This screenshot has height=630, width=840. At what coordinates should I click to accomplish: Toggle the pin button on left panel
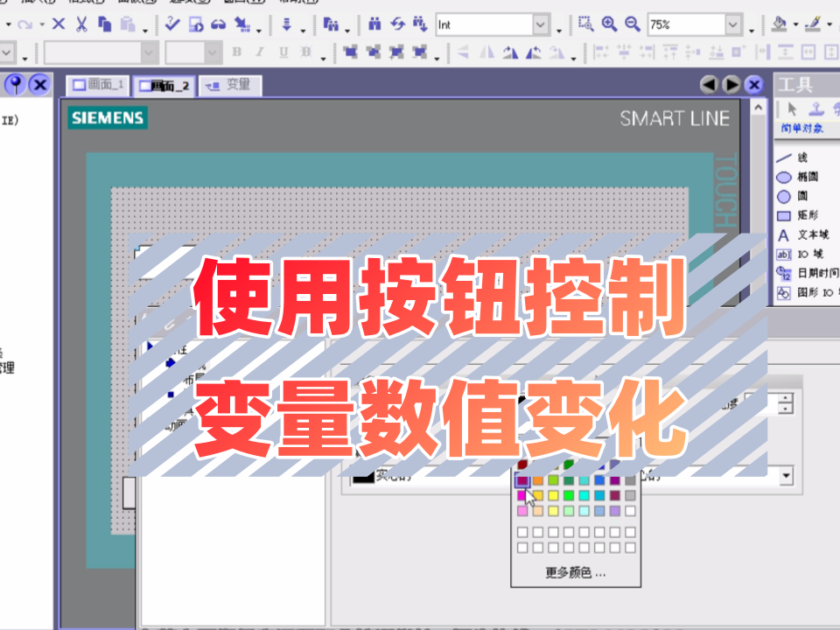coord(16,85)
